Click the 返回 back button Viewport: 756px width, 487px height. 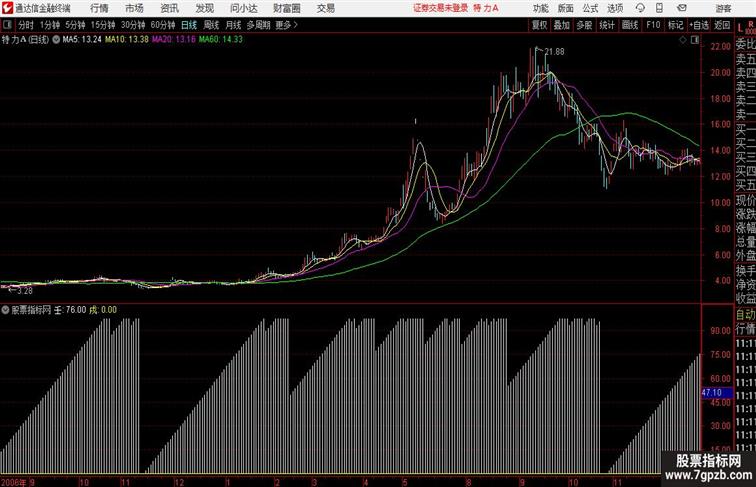tap(722, 25)
